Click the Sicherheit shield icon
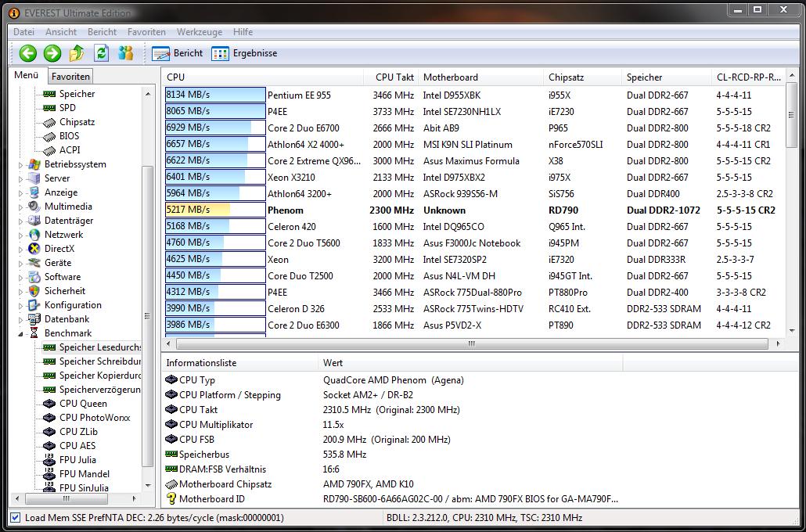806x532 pixels. click(34, 291)
